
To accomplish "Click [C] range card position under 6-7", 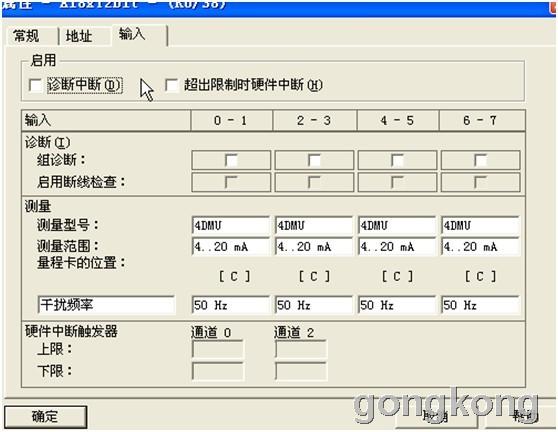I will pyautogui.click(x=480, y=276).
